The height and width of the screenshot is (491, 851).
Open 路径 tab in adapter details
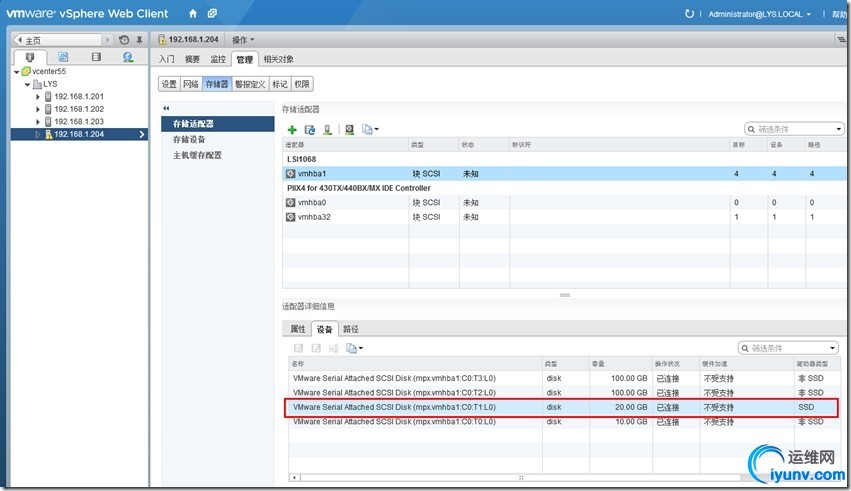tap(351, 329)
